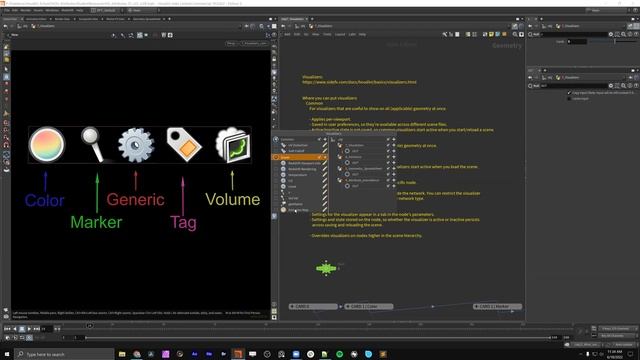Open the Persp viewport dropdown
640x360 pixels.
[x=231, y=43]
